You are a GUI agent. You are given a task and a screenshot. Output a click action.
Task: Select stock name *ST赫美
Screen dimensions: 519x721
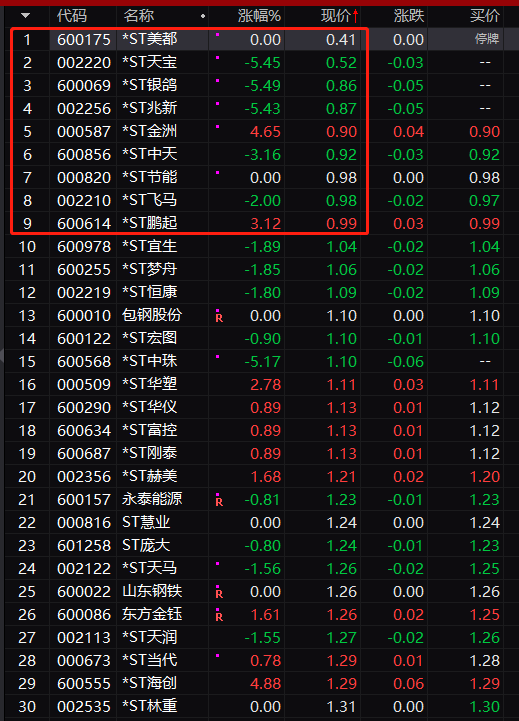[149, 476]
